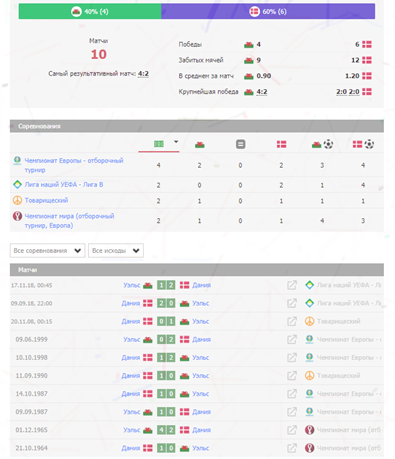The height and width of the screenshot is (459, 395).
Task: Open the 'Все соревнования' dropdown
Action: [47, 251]
